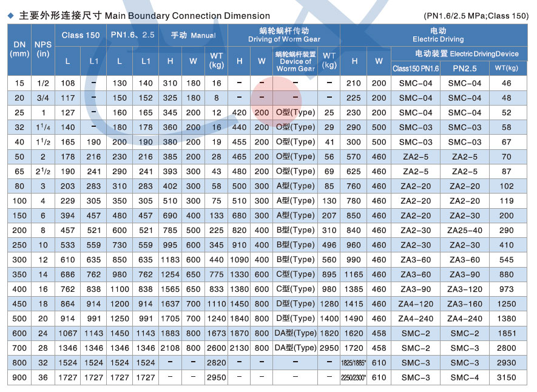Click the electric H value '1165'

pyautogui.click(x=353, y=274)
